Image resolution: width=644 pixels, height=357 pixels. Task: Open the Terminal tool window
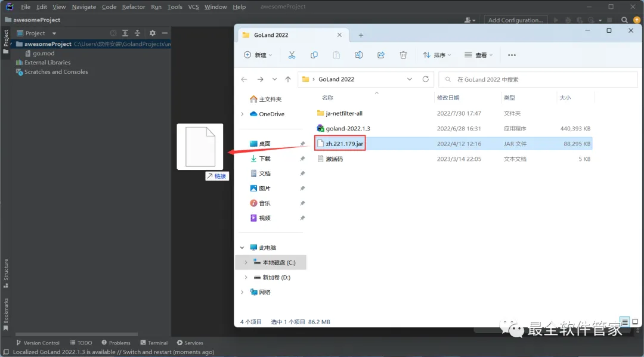pyautogui.click(x=154, y=343)
